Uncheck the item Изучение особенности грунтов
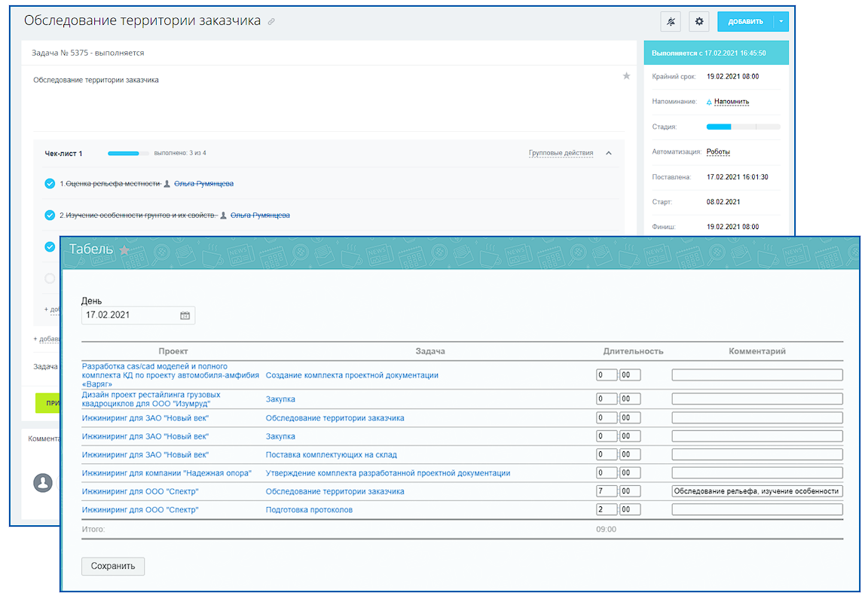The image size is (868, 599). pos(50,215)
